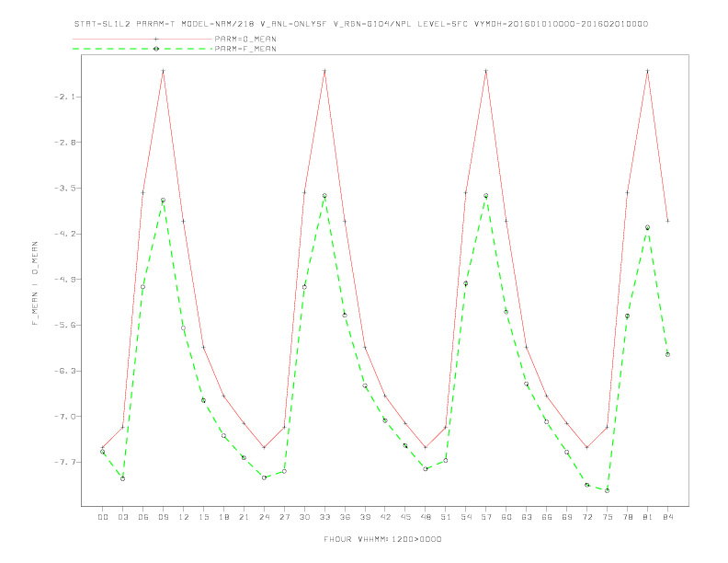
Task: Click the x-axis tick label 57
Action: (x=486, y=517)
